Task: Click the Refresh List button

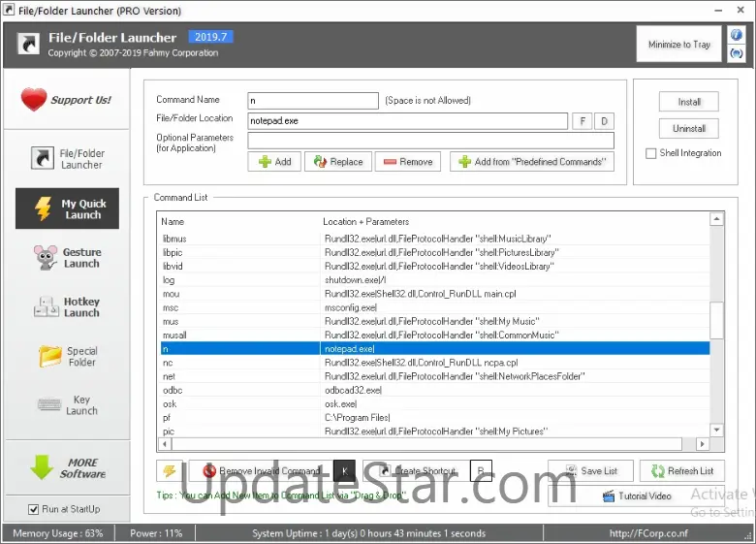Action: click(681, 470)
